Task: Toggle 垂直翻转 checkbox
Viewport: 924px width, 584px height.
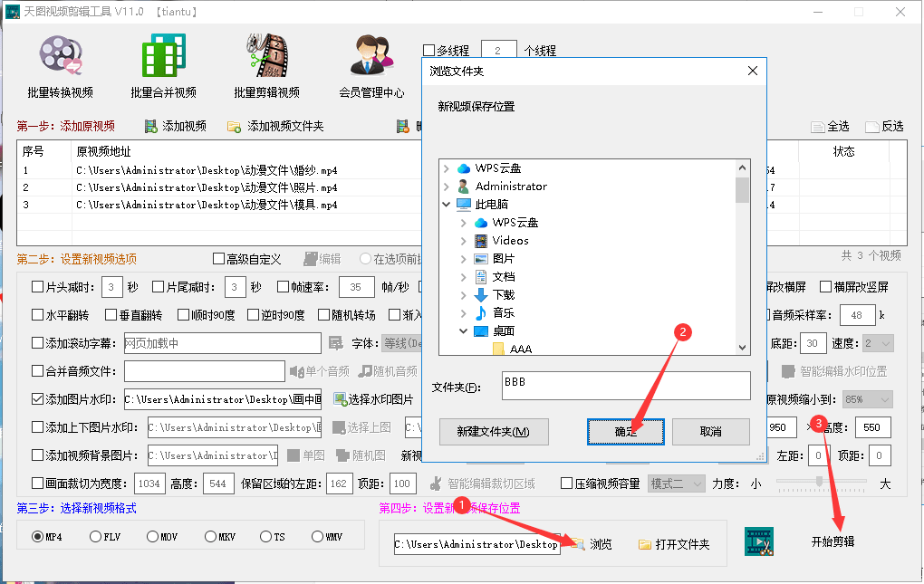Action: [111, 315]
